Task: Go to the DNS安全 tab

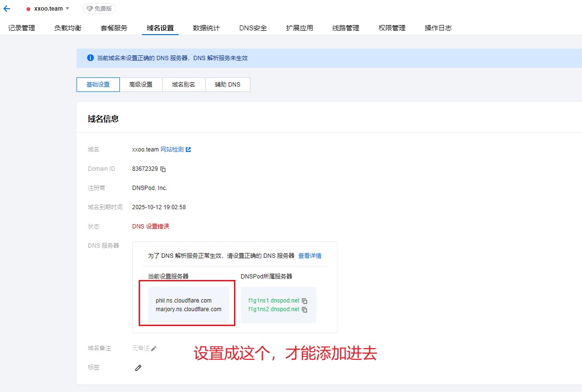Action: (253, 28)
